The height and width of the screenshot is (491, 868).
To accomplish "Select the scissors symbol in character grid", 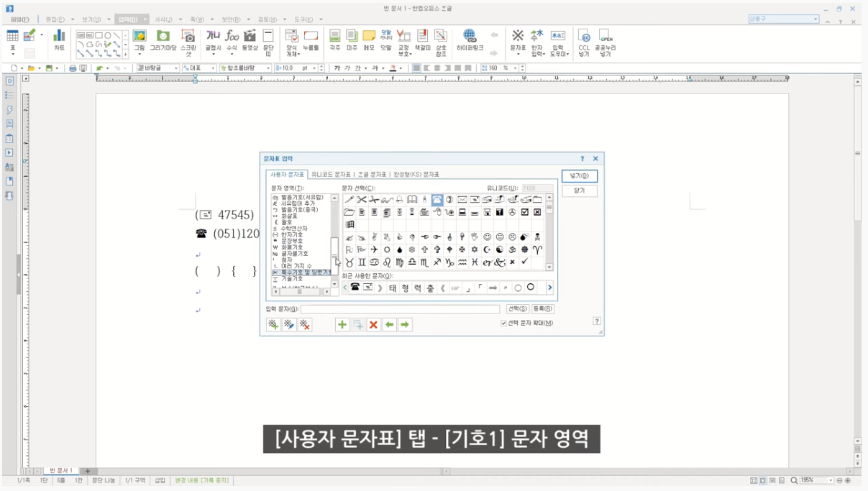I will 362,199.
